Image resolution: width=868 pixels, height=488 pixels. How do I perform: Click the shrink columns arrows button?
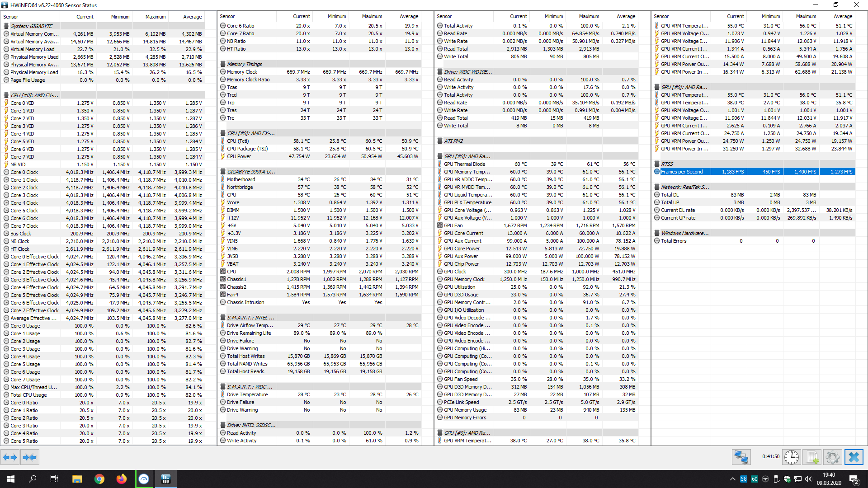click(x=29, y=457)
